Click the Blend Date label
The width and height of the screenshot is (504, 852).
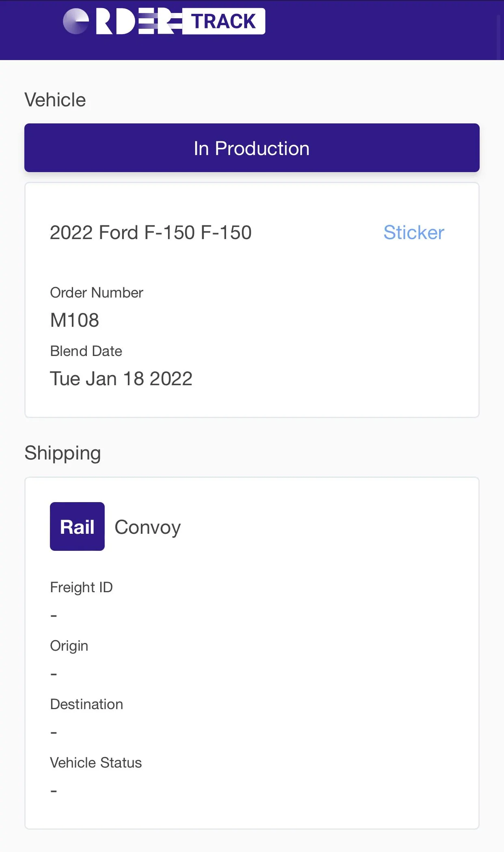pyautogui.click(x=86, y=351)
